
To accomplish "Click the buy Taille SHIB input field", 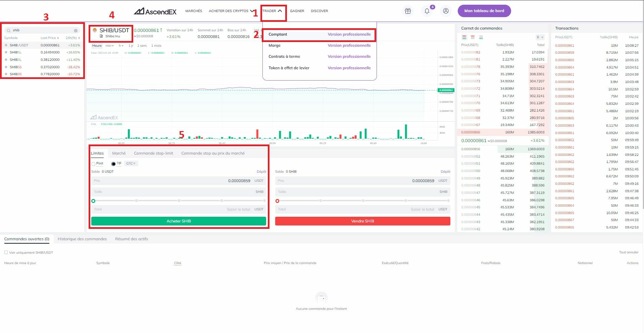I will (179, 192).
